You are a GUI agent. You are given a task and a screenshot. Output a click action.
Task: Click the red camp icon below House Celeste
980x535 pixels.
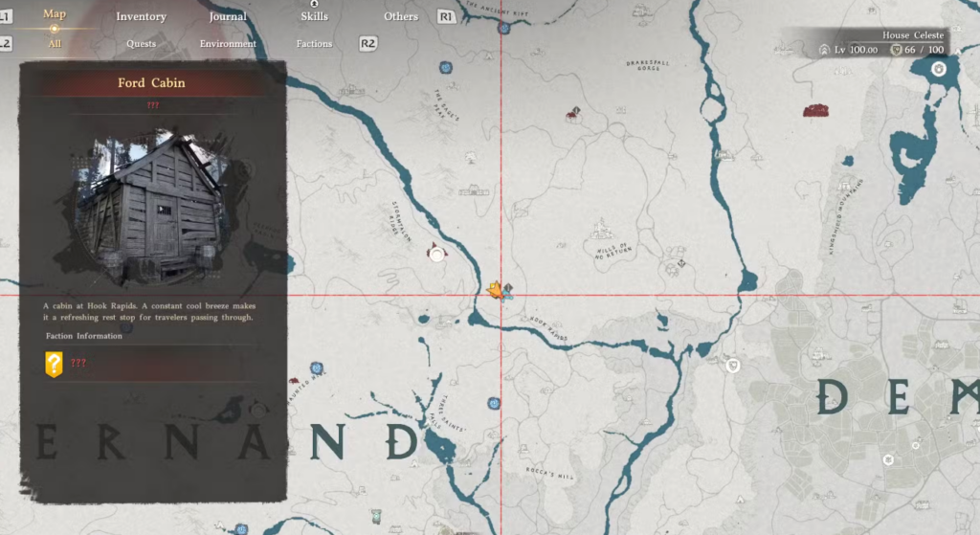[x=815, y=111]
